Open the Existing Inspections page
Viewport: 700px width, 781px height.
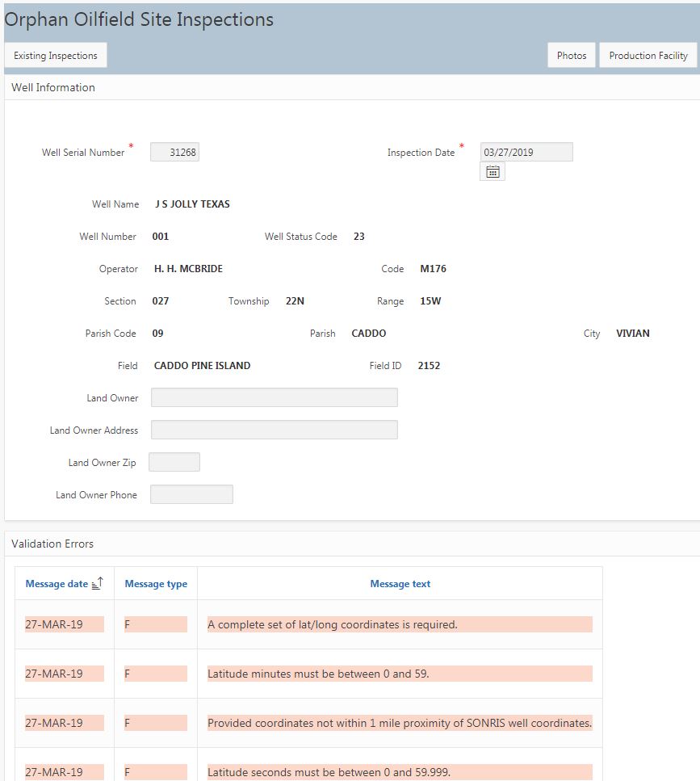(56, 56)
